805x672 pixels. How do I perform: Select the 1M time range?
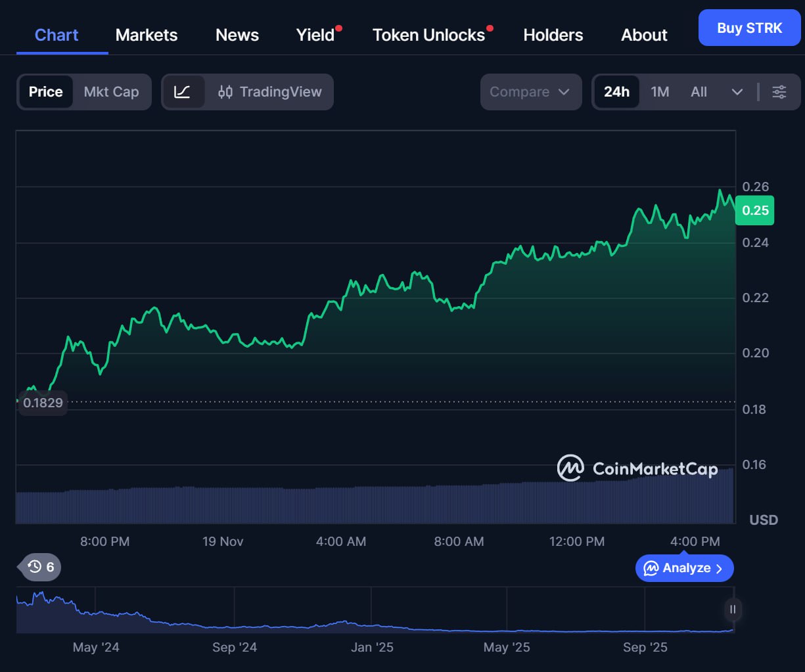coord(660,92)
